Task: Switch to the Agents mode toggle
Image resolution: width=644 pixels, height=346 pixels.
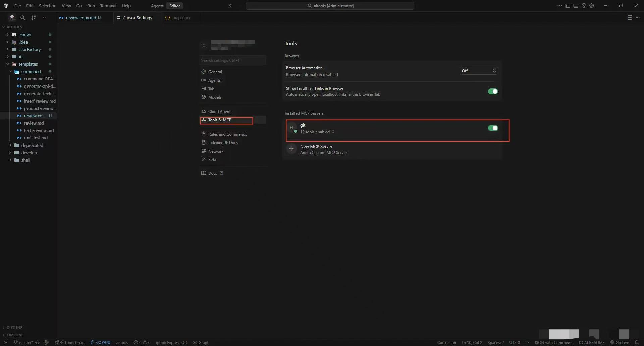Action: 157,6
